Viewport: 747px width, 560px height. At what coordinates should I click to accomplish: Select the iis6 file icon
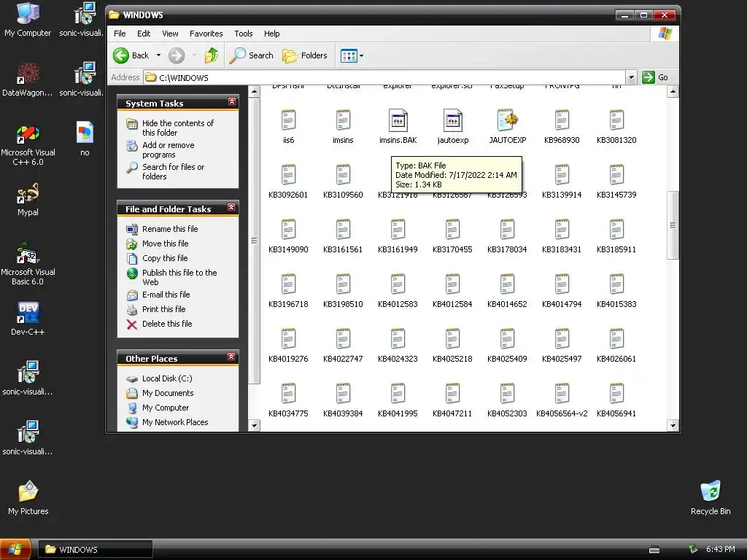pos(288,120)
